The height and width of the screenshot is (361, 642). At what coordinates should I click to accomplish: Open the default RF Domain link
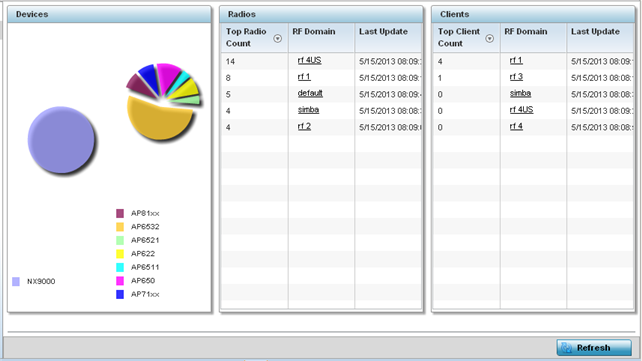[310, 93]
